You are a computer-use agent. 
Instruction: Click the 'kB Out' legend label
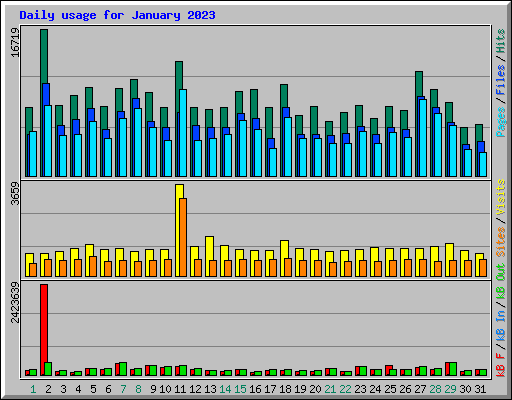click(500, 282)
